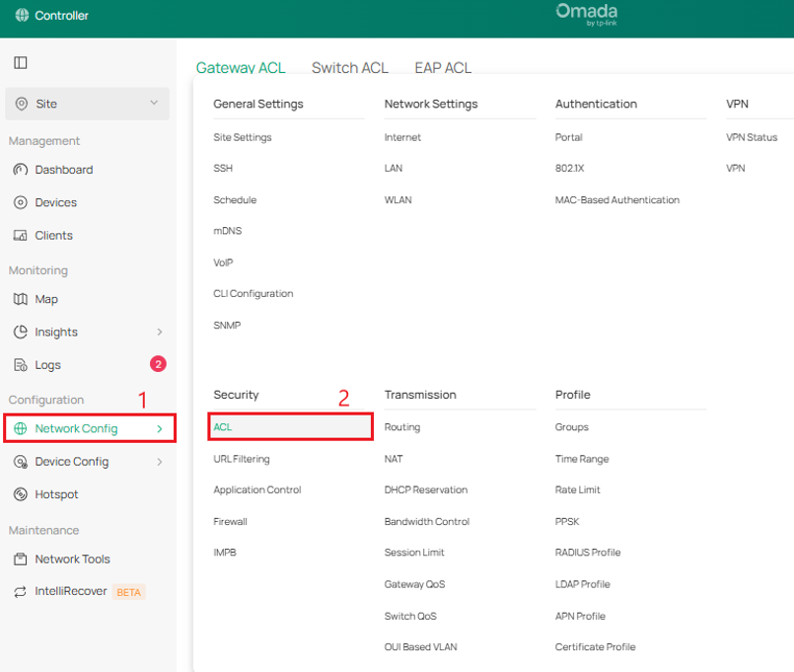Image resolution: width=794 pixels, height=672 pixels.
Task: Expand the Network Config submenu chevron
Action: [160, 428]
